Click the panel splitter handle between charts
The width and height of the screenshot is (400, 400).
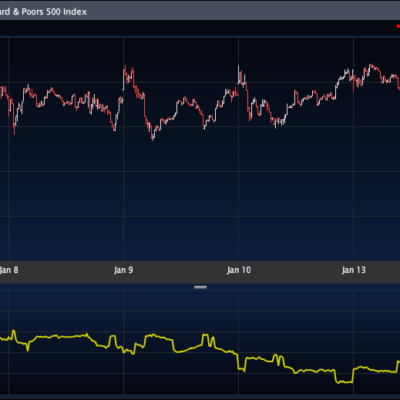pos(200,287)
